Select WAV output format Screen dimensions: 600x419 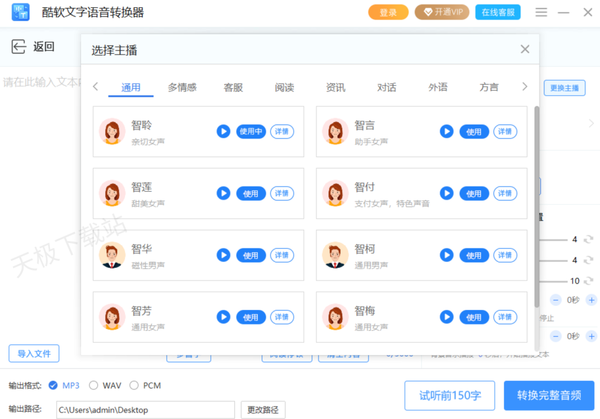(x=94, y=385)
